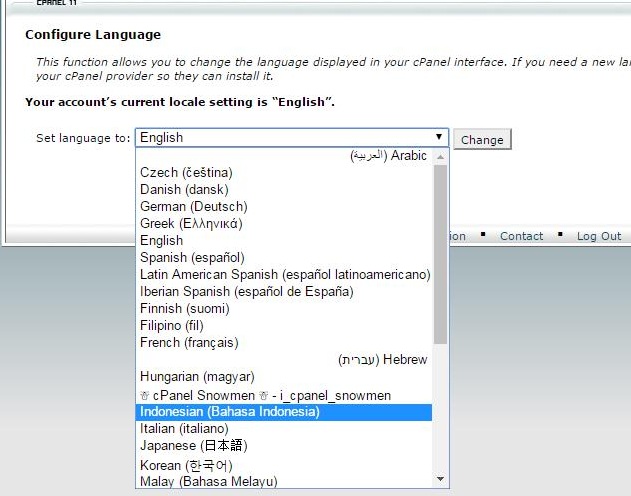Choose Malay (Bahasa Melayu) option
The width and height of the screenshot is (631, 496).
(x=284, y=482)
